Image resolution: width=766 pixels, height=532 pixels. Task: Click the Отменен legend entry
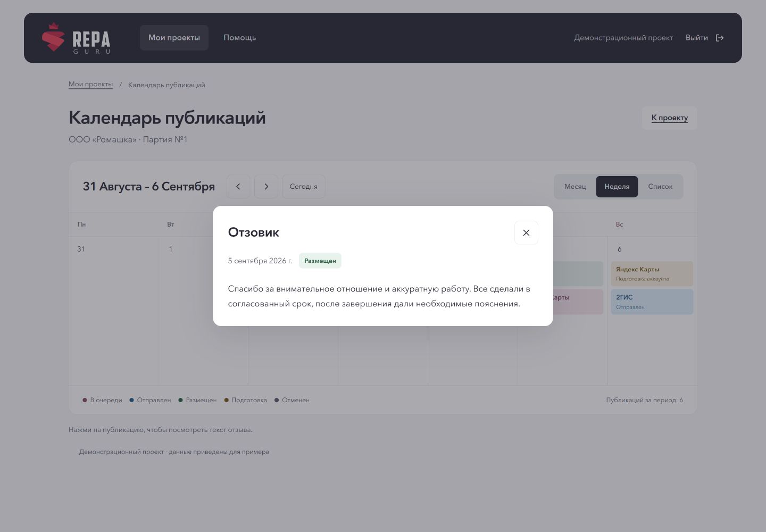coord(292,400)
